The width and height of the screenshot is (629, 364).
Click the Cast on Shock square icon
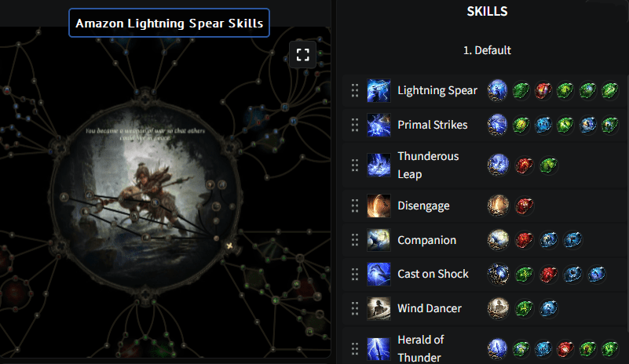378,275
